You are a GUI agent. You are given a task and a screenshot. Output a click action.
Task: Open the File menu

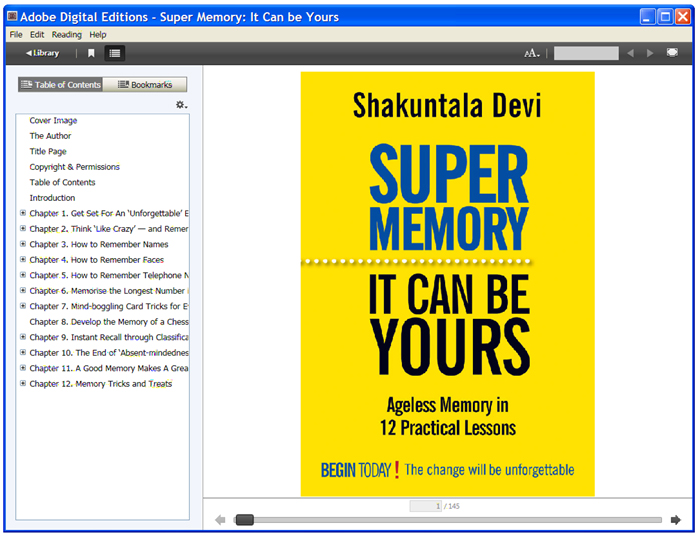[x=16, y=34]
